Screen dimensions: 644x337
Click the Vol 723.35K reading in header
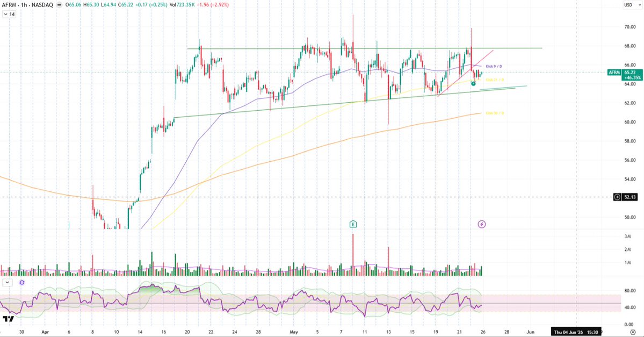click(x=183, y=5)
